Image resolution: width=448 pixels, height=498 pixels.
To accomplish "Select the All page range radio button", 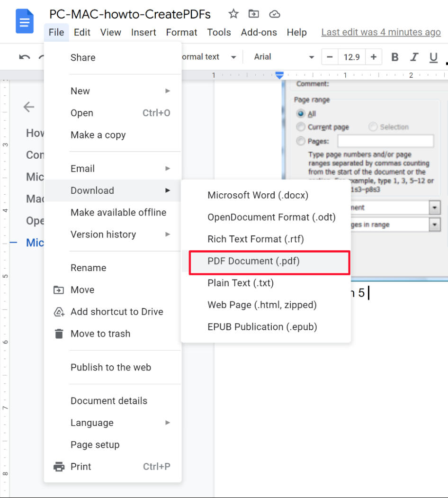I will tap(301, 114).
